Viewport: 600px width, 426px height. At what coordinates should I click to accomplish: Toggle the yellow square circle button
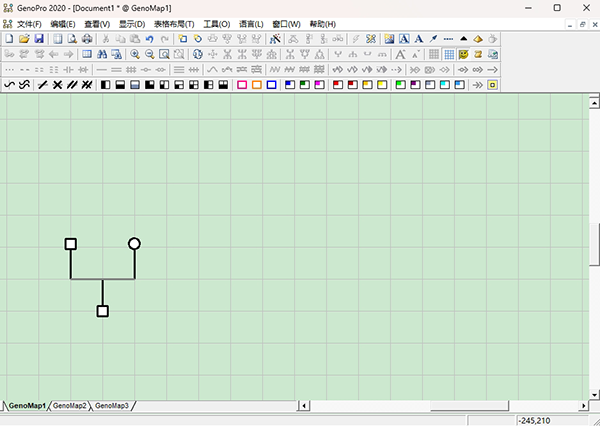click(x=492, y=85)
